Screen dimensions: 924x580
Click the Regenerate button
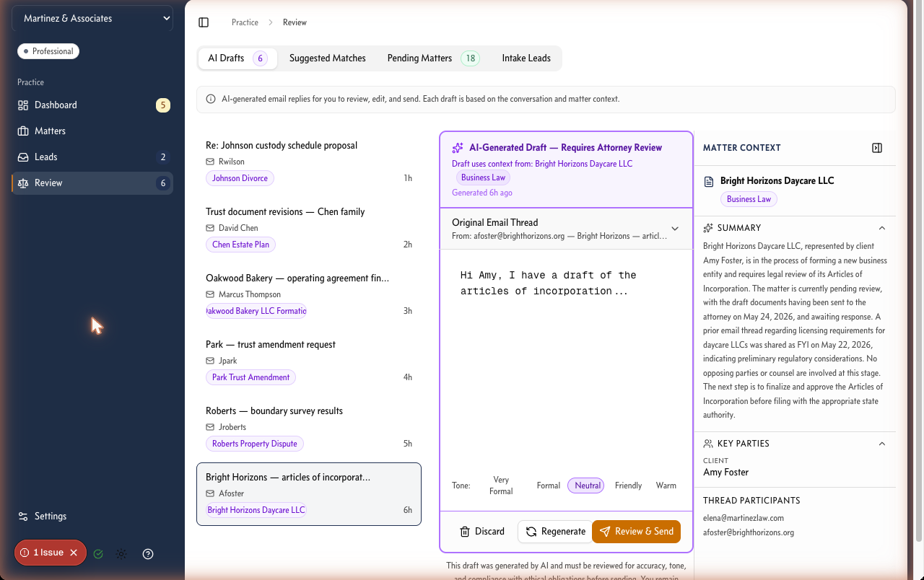555,532
